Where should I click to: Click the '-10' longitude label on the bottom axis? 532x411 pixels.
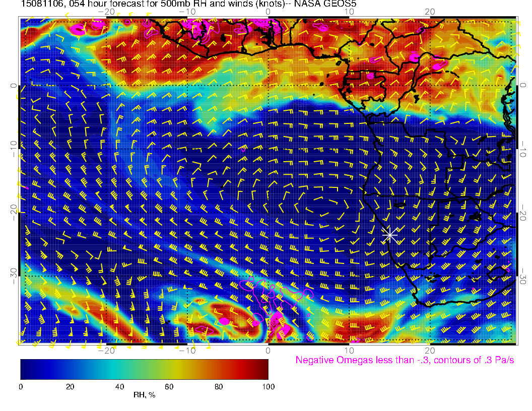pos(187,351)
